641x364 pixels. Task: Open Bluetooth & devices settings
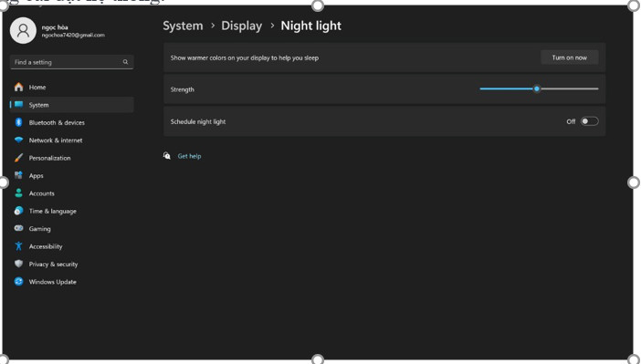71,122
